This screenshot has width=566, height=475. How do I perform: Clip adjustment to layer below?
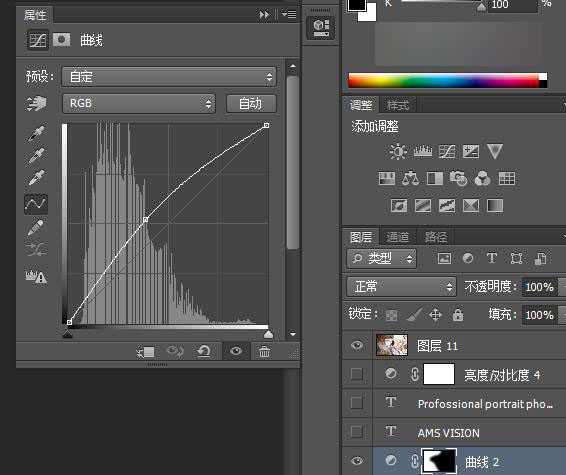pos(146,351)
